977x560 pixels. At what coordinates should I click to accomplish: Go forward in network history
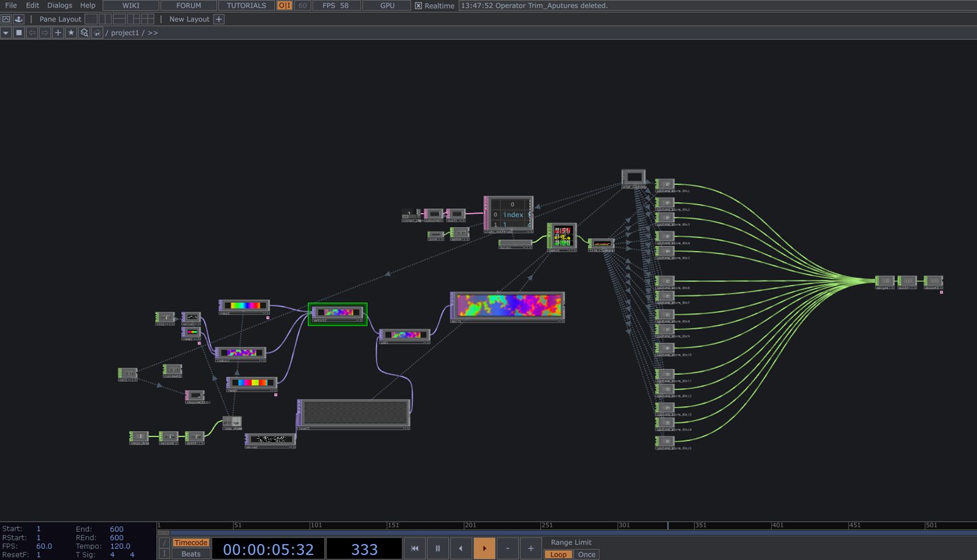pos(45,33)
